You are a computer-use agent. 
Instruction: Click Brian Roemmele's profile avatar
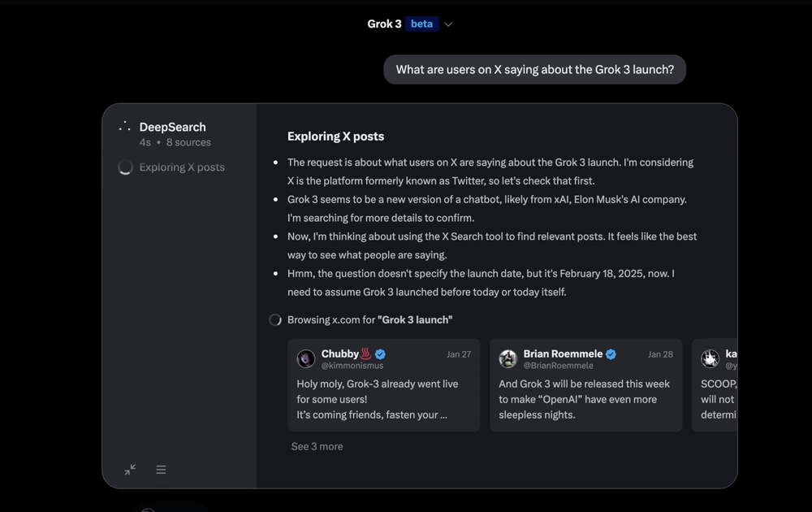508,358
